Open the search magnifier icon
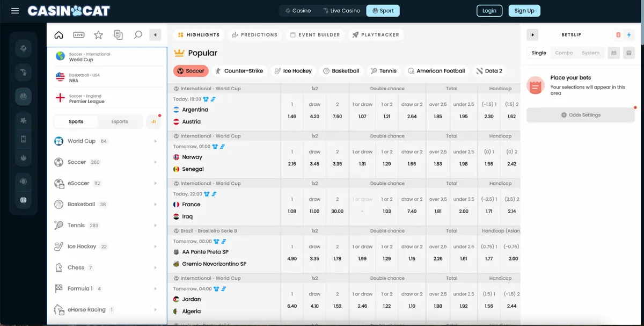The height and width of the screenshot is (326, 644). pos(138,35)
